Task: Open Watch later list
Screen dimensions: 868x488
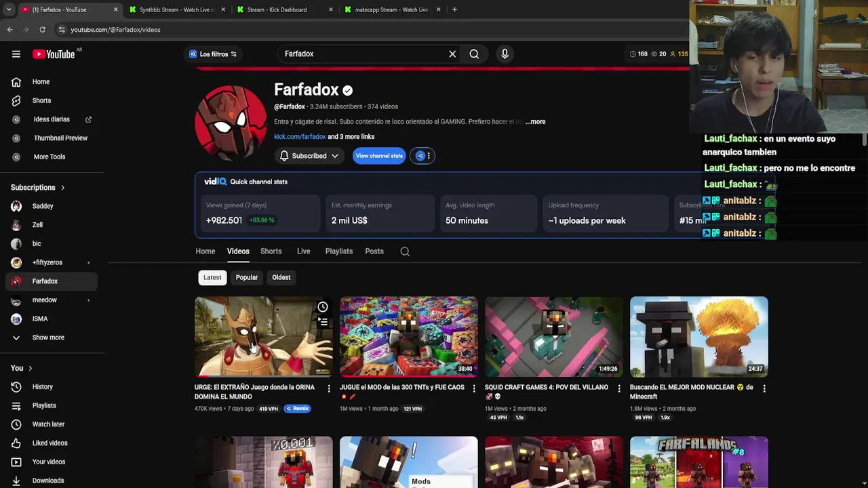Action: coord(49,424)
